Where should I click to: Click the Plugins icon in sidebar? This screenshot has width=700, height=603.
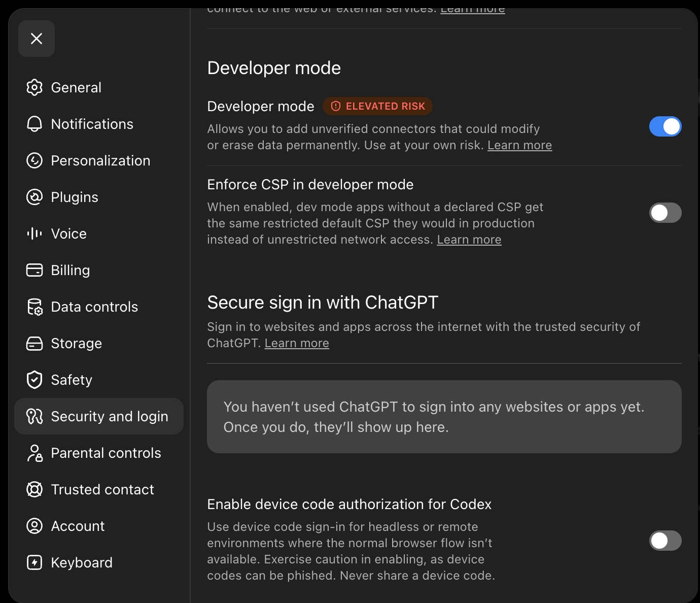(34, 197)
